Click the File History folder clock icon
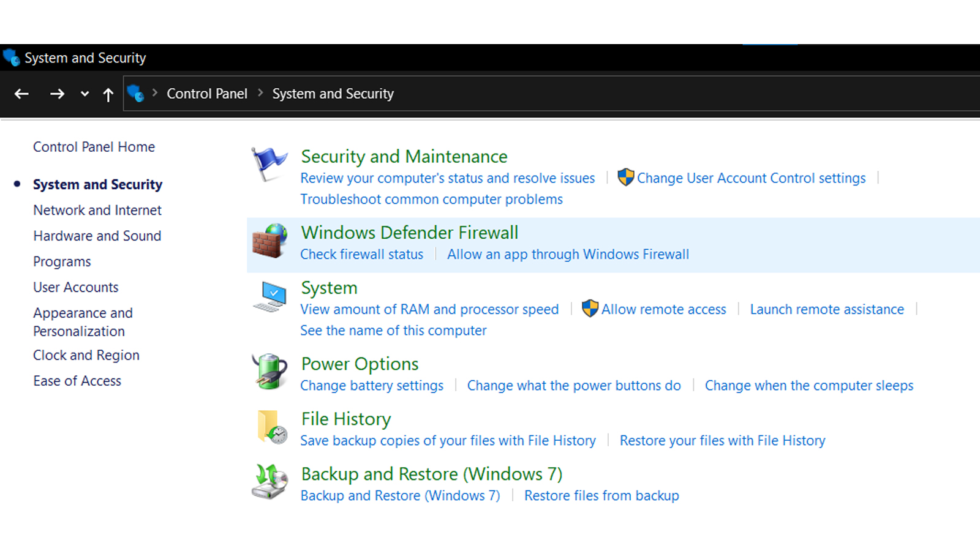The height and width of the screenshot is (551, 980). [x=272, y=427]
